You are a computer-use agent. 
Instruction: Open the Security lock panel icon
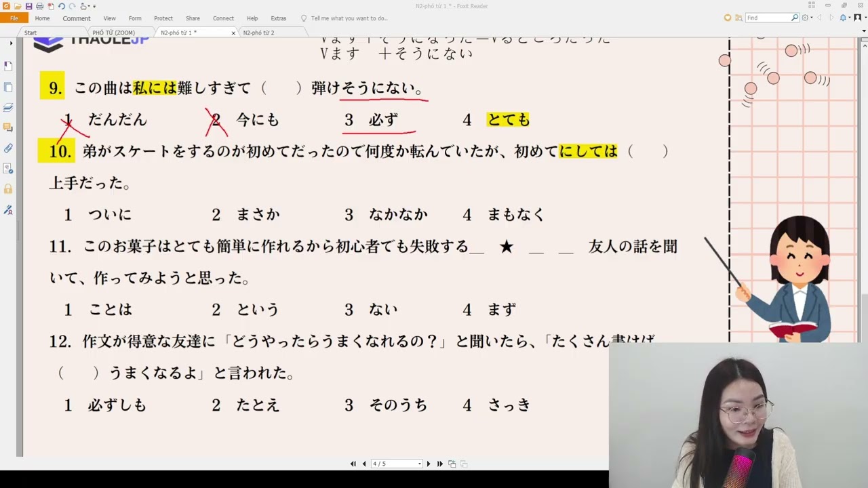coord(8,188)
